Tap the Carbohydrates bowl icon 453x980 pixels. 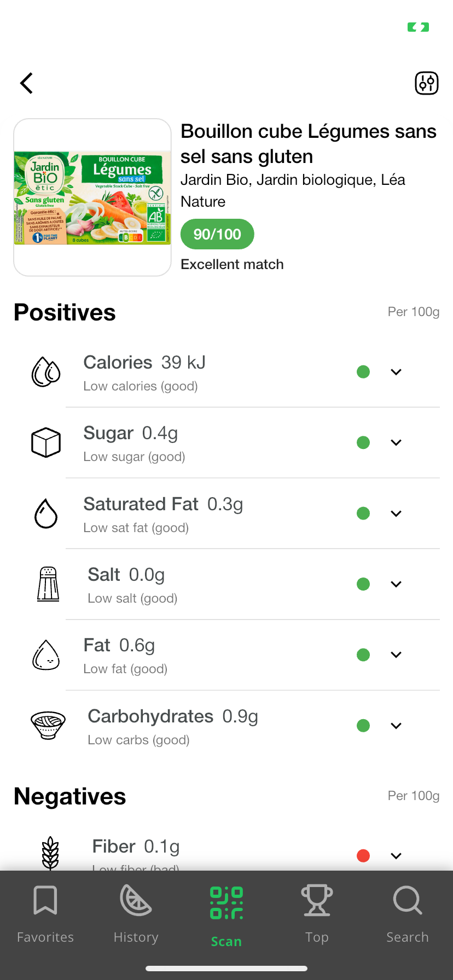48,725
